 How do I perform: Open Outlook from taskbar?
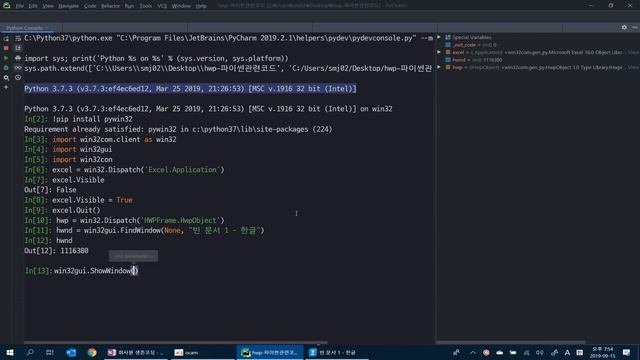(71, 352)
